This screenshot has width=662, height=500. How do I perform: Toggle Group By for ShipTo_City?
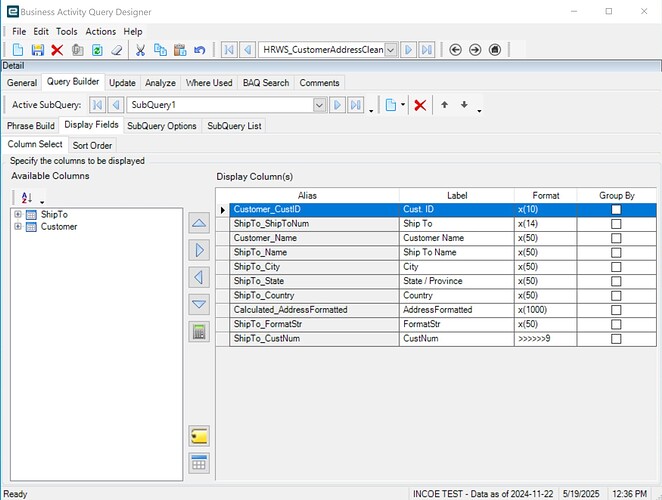616,267
